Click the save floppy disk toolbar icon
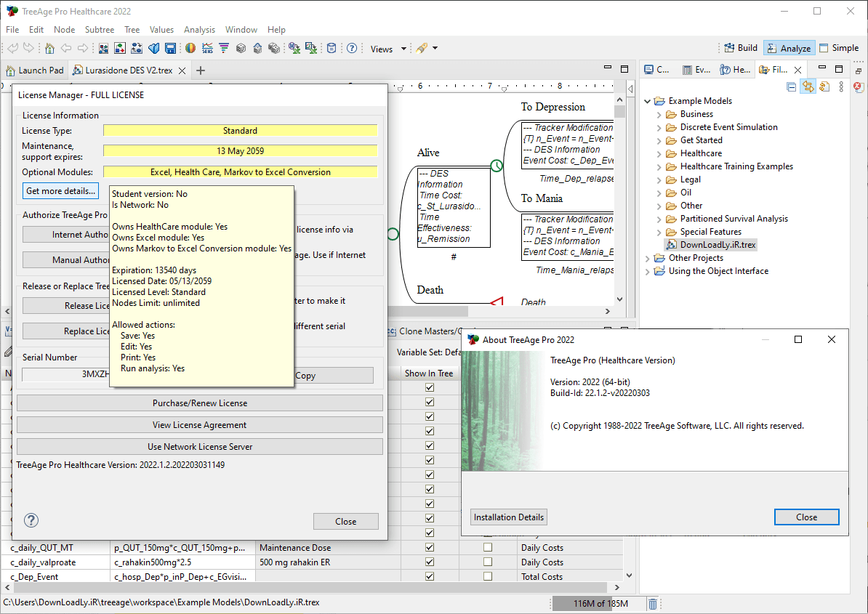868x614 pixels. (171, 49)
